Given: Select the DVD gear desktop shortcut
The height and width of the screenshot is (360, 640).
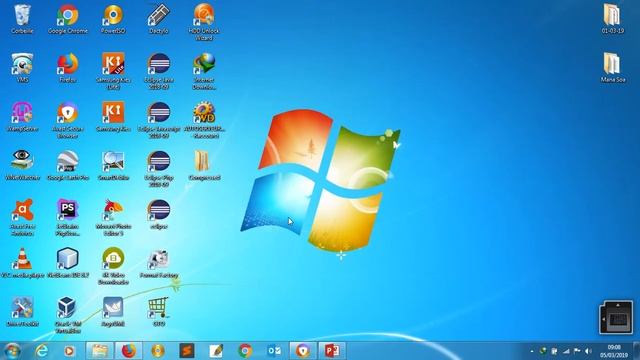Looking at the screenshot, I should (x=204, y=120).
